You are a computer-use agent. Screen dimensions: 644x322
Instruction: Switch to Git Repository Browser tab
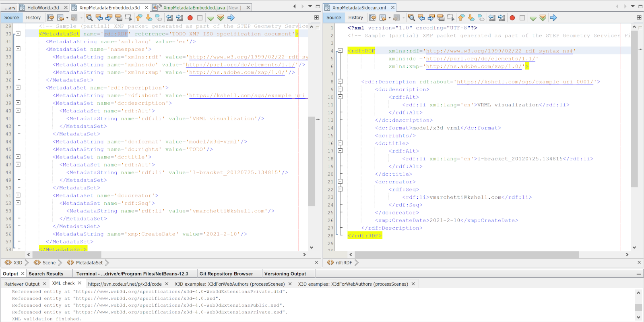click(226, 274)
